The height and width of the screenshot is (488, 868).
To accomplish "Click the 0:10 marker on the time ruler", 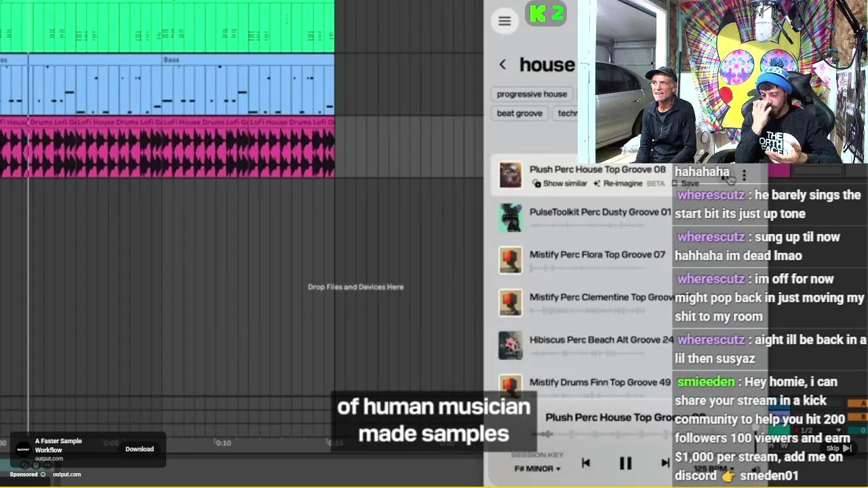I will 223,443.
